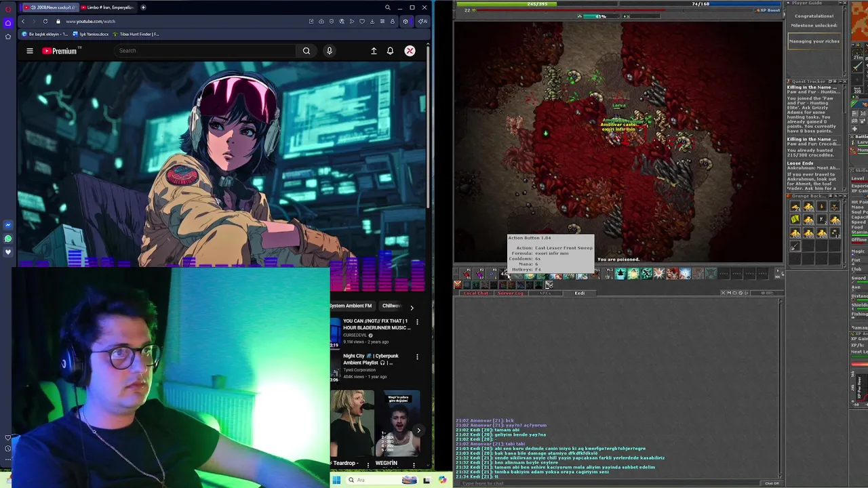Open Messenger in Opera sidebar
The height and width of the screenshot is (488, 868).
[x=7, y=225]
